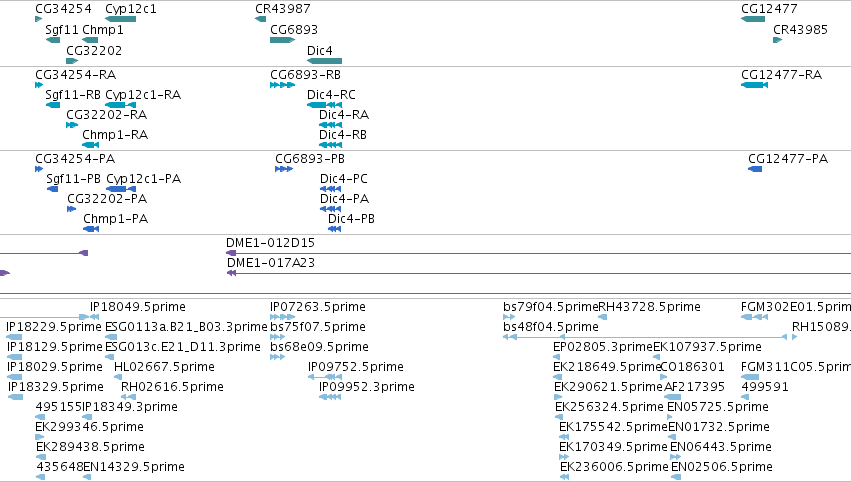Click transcript Dic4-RC label
The width and height of the screenshot is (851, 482).
[x=331, y=94]
